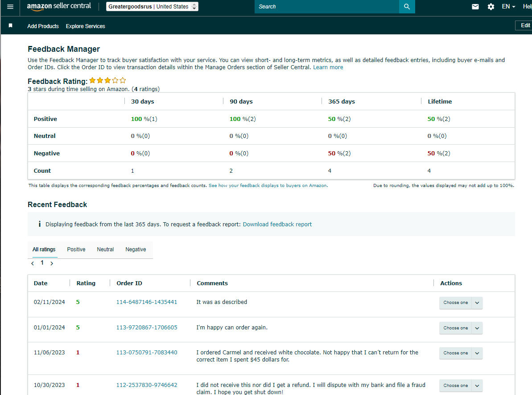Switch to the Positive feedback tab

click(x=76, y=249)
